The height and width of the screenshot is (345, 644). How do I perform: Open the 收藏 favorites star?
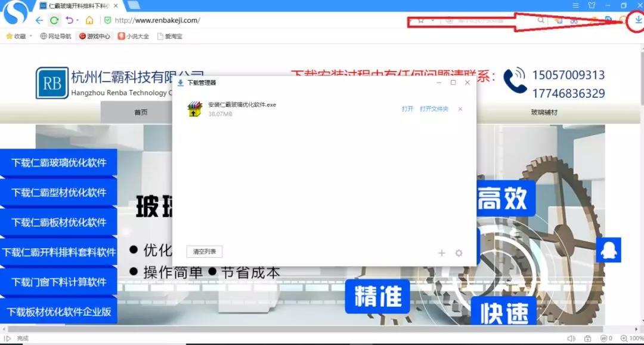click(x=10, y=36)
